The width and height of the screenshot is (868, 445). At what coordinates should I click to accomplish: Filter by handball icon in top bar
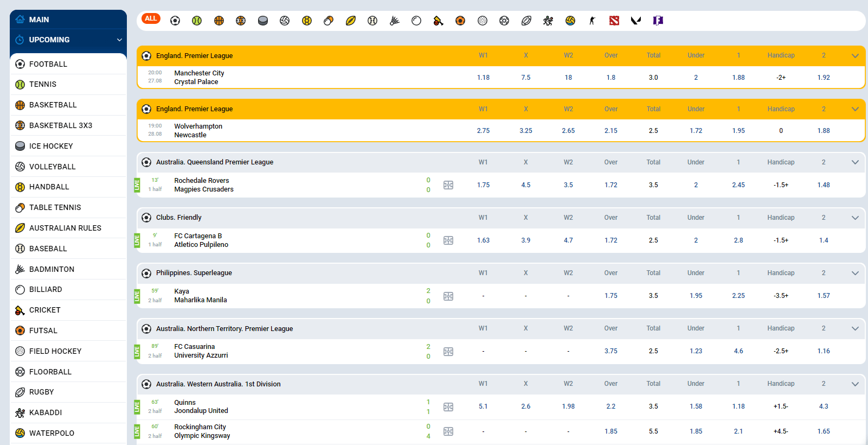pos(307,21)
